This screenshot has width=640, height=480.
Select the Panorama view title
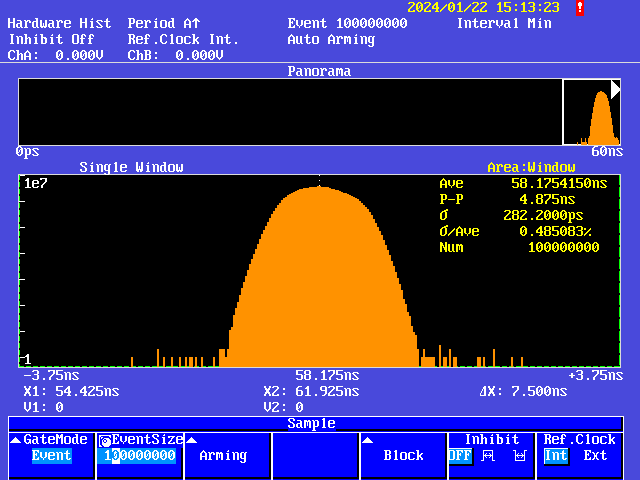(319, 71)
